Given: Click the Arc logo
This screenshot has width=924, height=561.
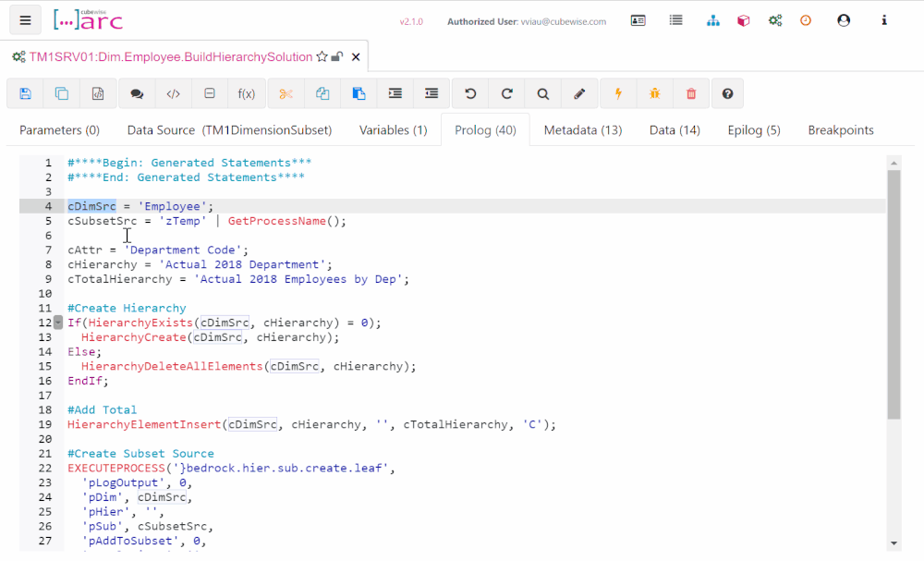Looking at the screenshot, I should pyautogui.click(x=88, y=19).
